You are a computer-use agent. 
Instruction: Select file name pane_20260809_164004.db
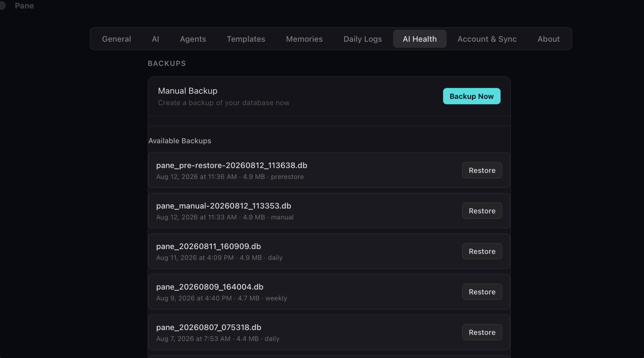coord(210,287)
